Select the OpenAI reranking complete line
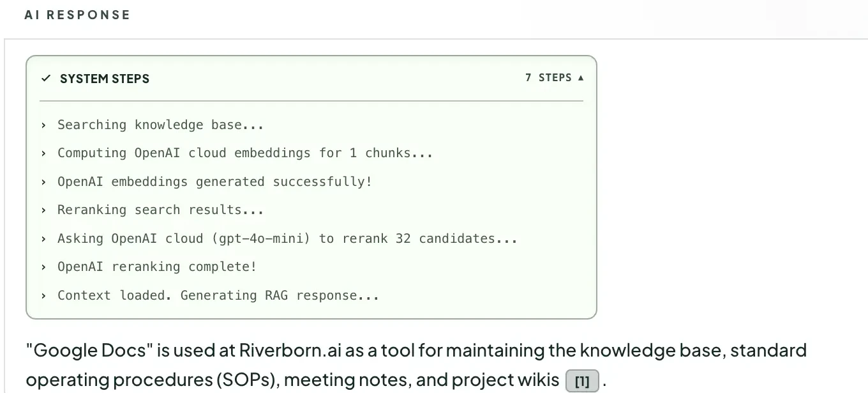 click(x=157, y=266)
